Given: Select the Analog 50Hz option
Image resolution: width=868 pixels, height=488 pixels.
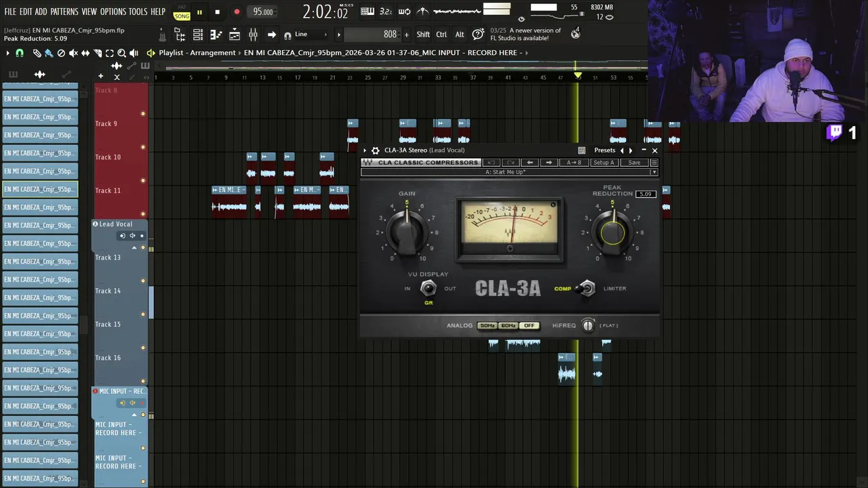Looking at the screenshot, I should tap(488, 326).
